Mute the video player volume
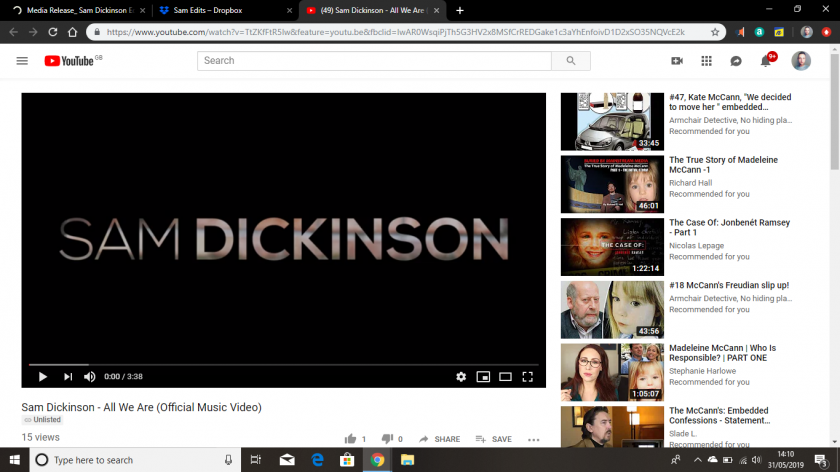Screen dimensions: 840x472 point(90,377)
